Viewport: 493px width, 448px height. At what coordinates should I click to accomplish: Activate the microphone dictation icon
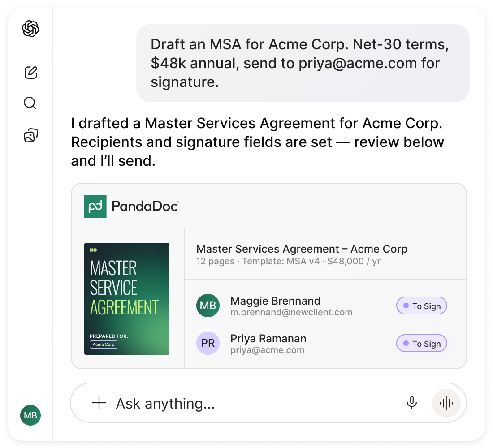coord(411,403)
